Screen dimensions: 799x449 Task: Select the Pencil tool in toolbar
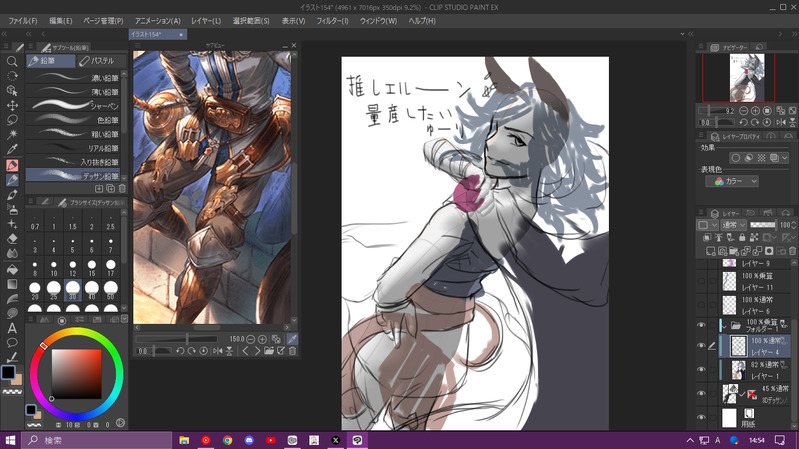tap(12, 179)
